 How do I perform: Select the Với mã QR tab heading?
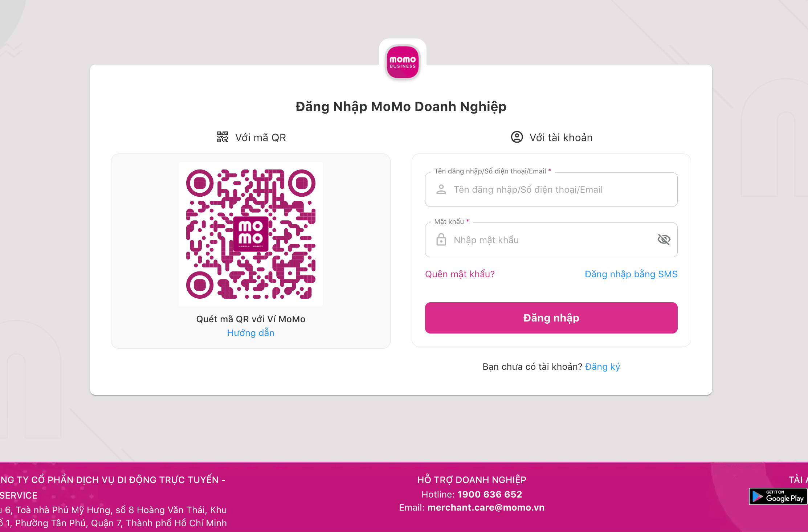tap(251, 138)
